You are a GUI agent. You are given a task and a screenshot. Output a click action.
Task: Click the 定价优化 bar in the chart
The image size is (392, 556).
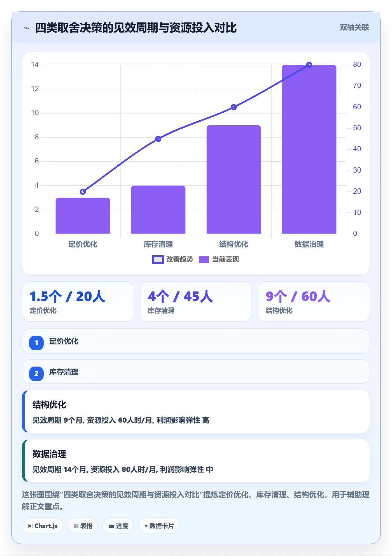pos(83,216)
